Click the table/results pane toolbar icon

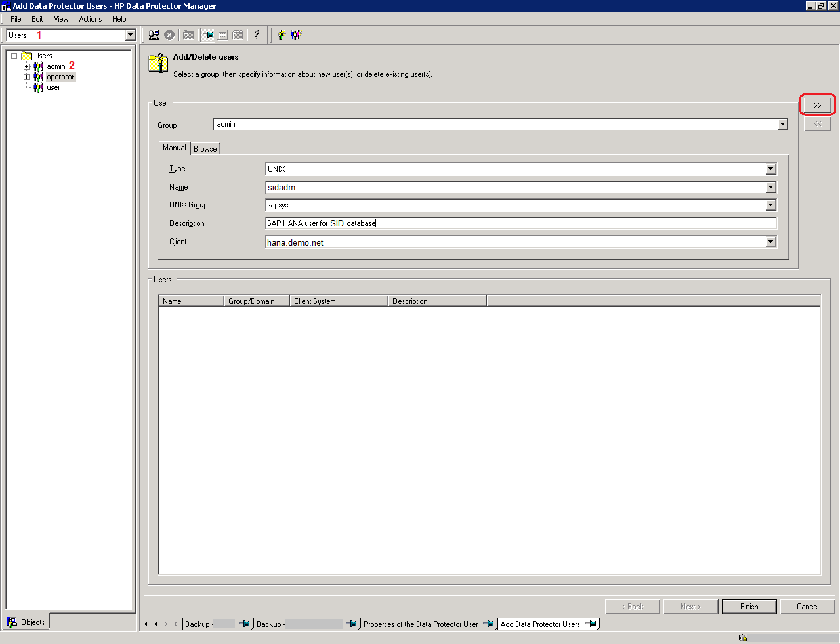coord(222,35)
